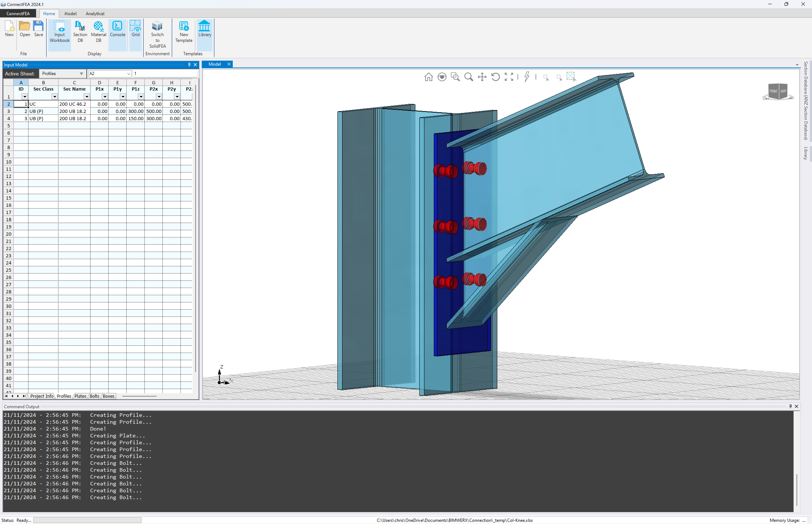The height and width of the screenshot is (524, 812).
Task: Click the New Template button
Action: click(x=184, y=31)
